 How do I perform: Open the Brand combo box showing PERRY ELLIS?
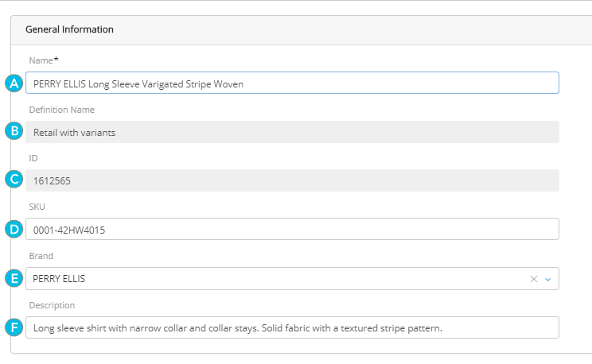click(x=271, y=279)
